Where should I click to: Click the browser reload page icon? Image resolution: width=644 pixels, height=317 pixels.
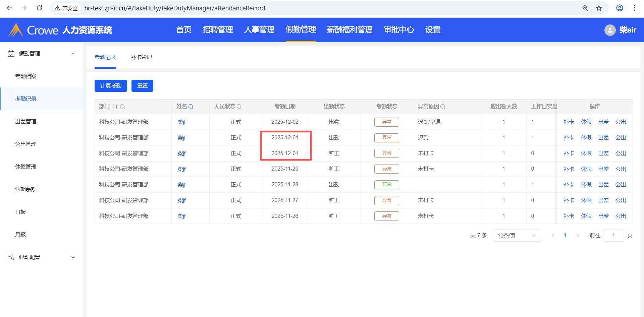[x=39, y=8]
